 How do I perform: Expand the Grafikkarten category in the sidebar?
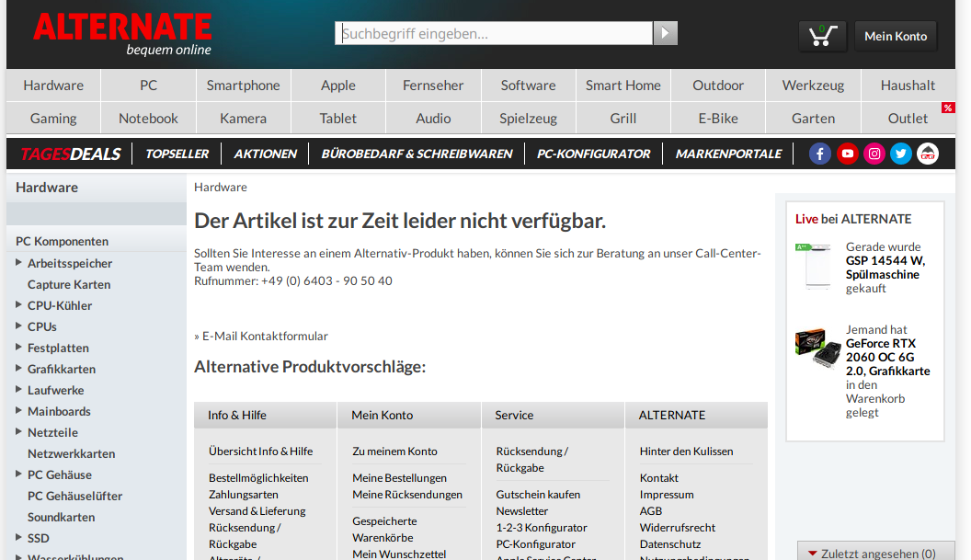tap(17, 369)
